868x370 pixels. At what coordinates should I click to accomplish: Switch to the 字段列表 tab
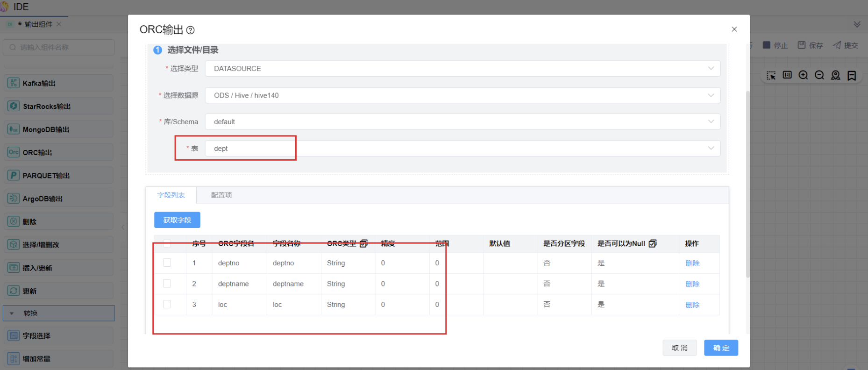[x=171, y=195]
